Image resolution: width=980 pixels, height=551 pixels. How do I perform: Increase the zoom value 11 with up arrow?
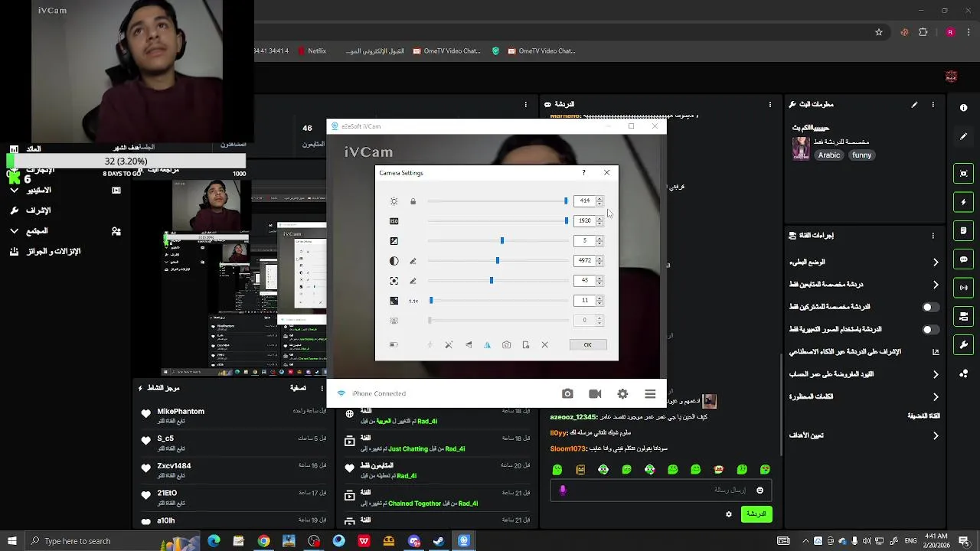point(599,298)
